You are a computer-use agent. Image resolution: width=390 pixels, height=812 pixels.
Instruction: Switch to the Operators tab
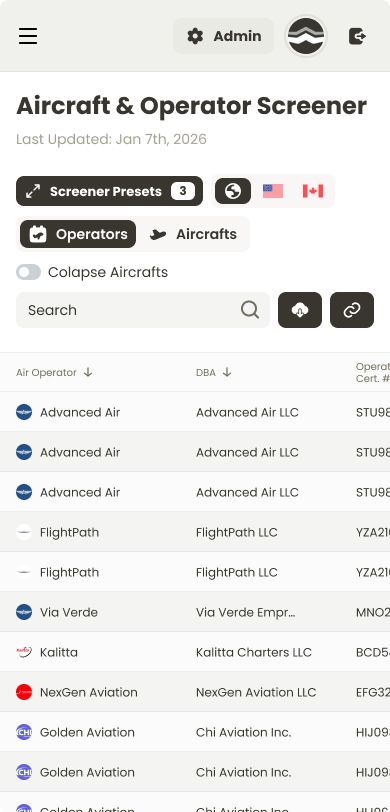click(78, 234)
